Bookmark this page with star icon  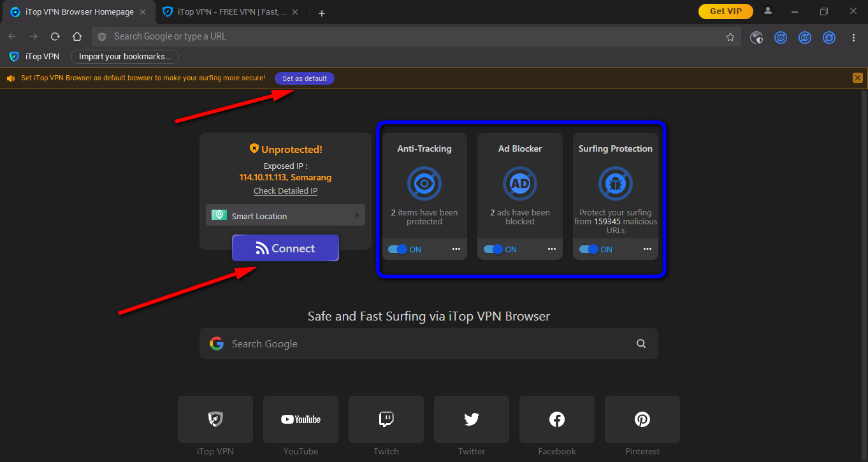[x=730, y=37]
